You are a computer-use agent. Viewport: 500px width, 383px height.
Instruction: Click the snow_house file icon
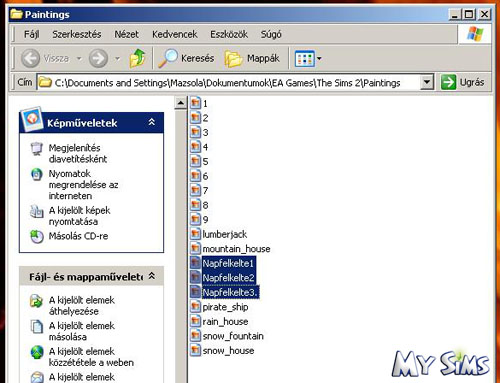click(196, 350)
